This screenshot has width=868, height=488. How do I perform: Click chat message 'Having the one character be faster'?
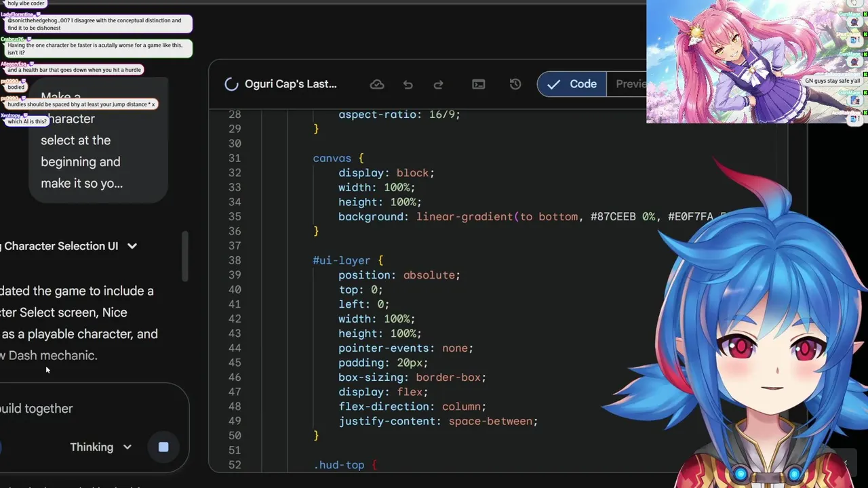click(98, 49)
